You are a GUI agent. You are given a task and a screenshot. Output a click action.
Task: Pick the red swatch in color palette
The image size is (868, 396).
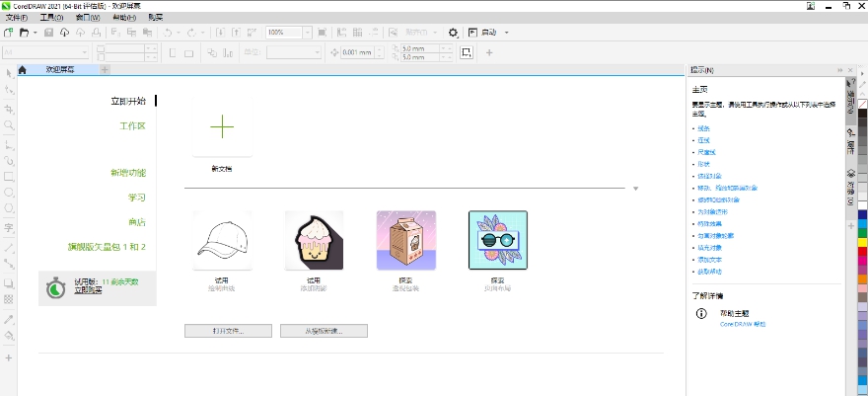coord(862,251)
